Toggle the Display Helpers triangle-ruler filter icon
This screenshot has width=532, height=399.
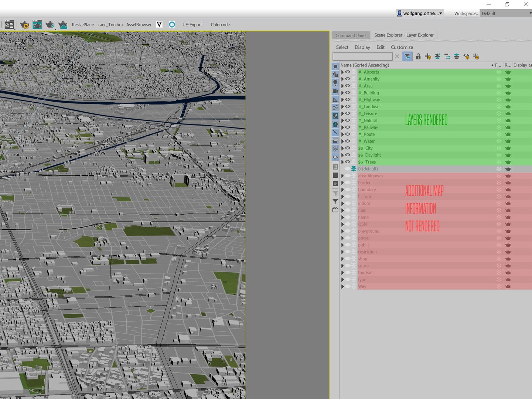(335, 99)
